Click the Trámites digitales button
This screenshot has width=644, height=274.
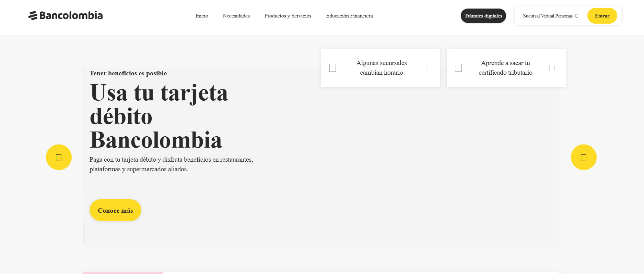[483, 16]
